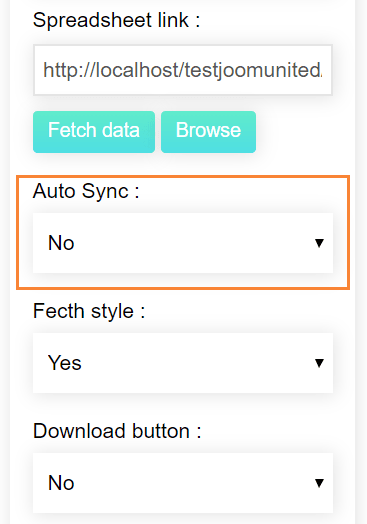Click the teal button left of Browse
Image resolution: width=367 pixels, height=524 pixels.
(x=94, y=132)
